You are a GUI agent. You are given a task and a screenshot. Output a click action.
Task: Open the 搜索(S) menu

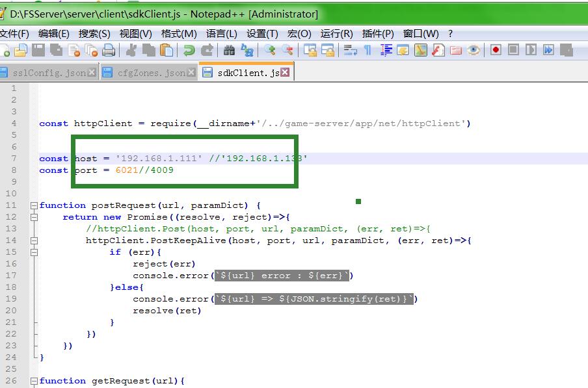94,34
